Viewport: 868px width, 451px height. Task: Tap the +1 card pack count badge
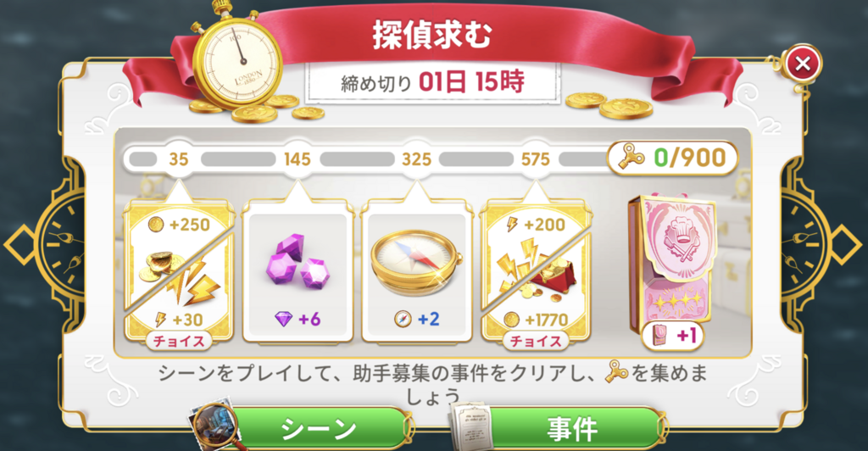point(672,336)
